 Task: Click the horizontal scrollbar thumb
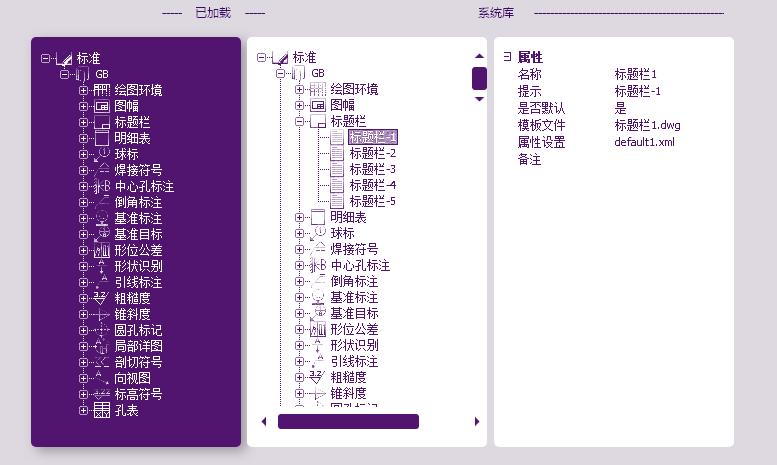click(348, 421)
